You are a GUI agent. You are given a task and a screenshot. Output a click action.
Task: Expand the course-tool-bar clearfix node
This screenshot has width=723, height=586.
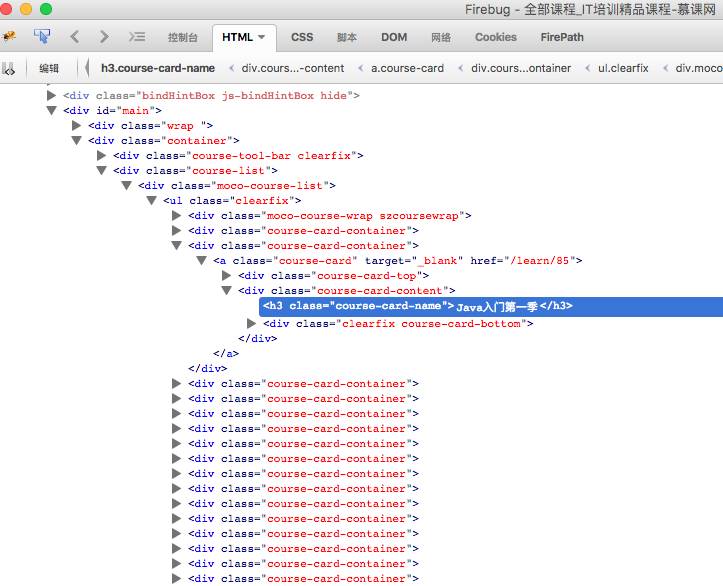[101, 155]
